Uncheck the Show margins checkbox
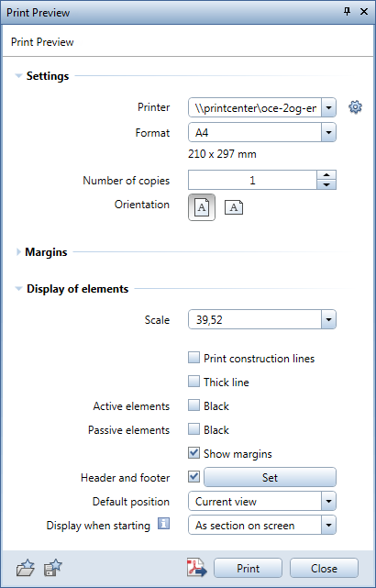Image resolution: width=376 pixels, height=588 pixels. coord(194,453)
